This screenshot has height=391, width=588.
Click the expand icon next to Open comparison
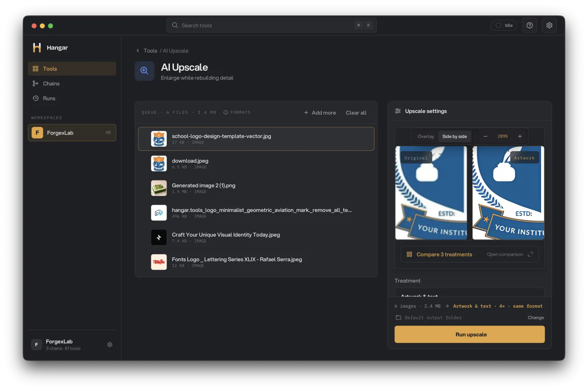point(530,254)
